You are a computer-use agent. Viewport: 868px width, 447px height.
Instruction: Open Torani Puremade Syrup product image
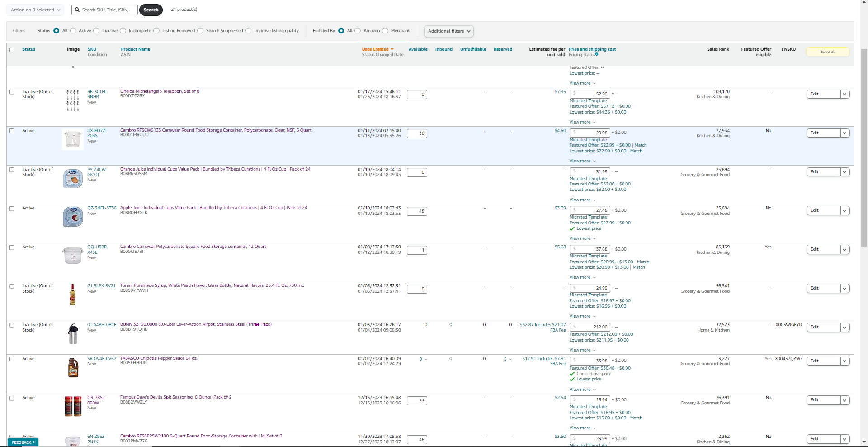(72, 295)
